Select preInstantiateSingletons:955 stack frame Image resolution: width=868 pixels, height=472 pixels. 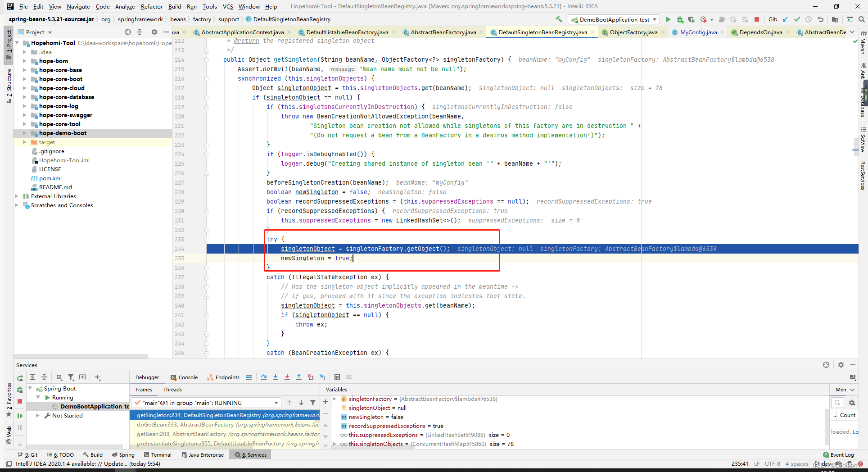point(225,443)
